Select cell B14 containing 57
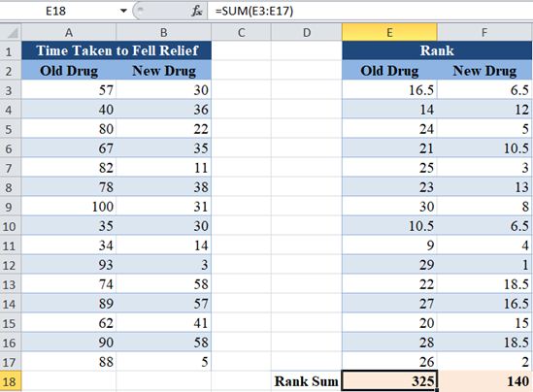Screen dimensions: 533x392 163,303
